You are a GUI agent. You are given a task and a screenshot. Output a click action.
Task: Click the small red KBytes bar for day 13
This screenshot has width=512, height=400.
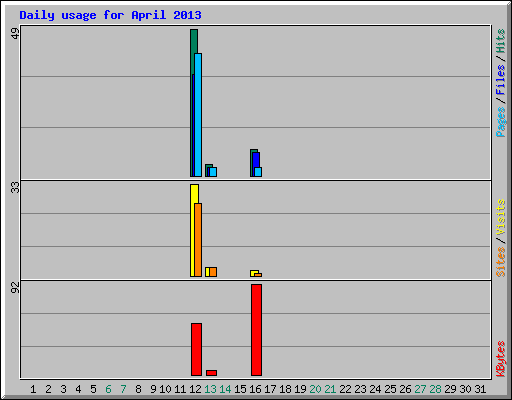211,373
